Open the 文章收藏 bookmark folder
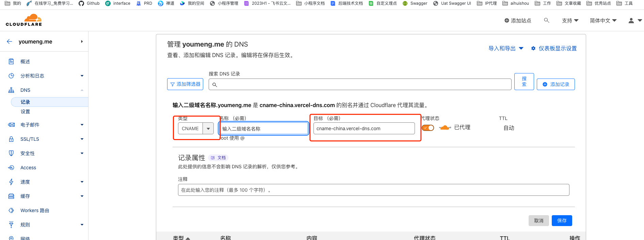 (569, 3)
